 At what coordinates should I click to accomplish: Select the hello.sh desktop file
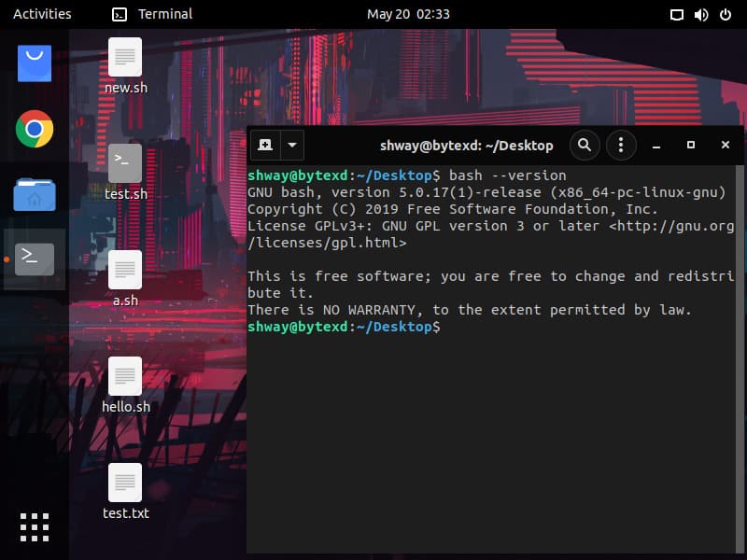[125, 385]
